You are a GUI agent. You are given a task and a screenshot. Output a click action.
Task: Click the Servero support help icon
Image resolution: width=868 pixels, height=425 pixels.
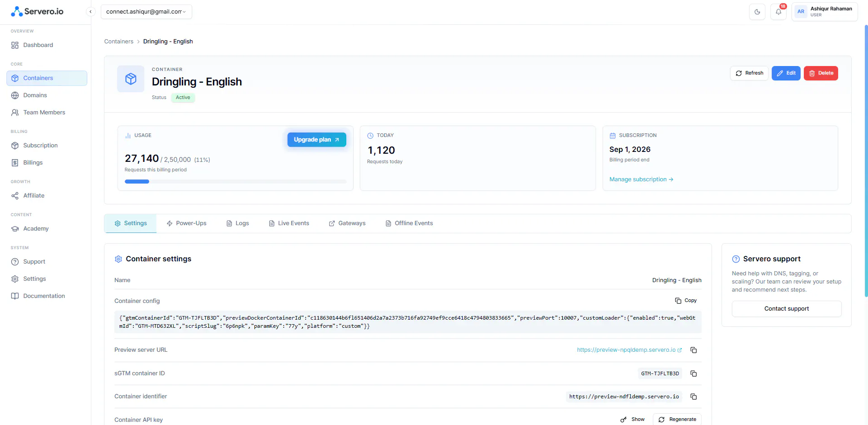tap(736, 259)
